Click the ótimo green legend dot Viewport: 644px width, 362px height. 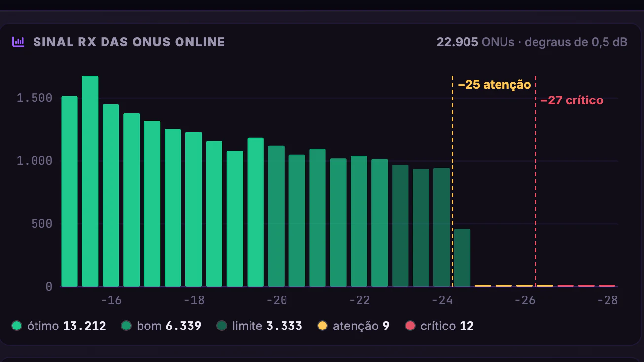coord(17,326)
